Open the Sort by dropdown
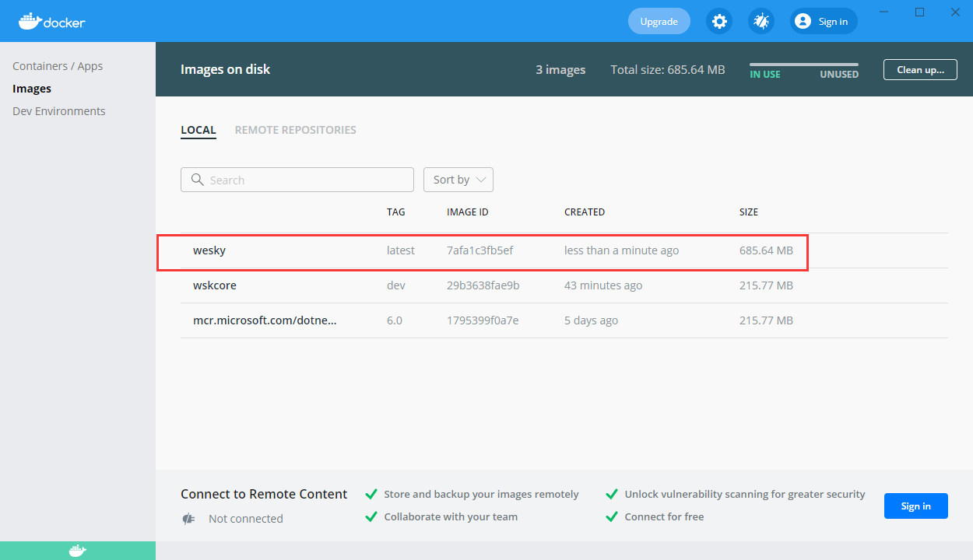 tap(458, 180)
